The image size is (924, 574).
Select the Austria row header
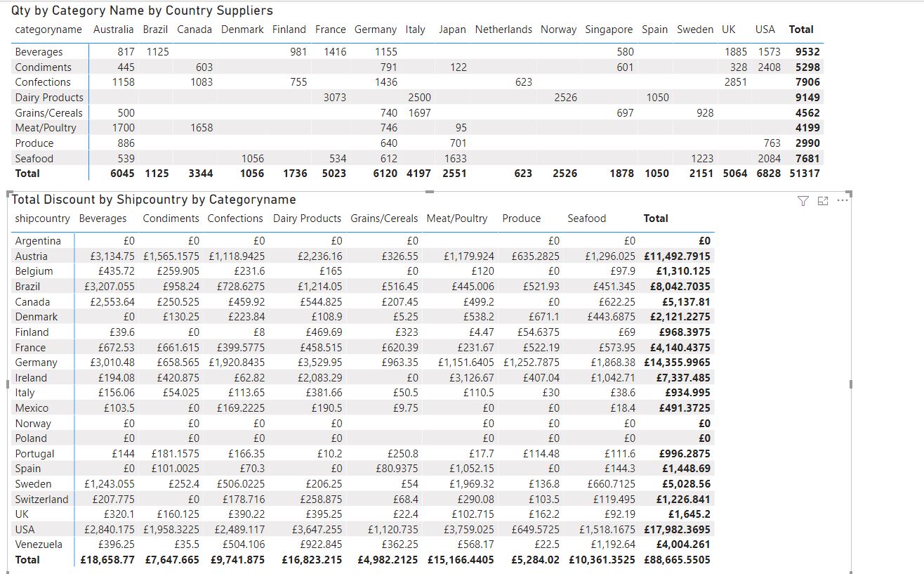32,256
